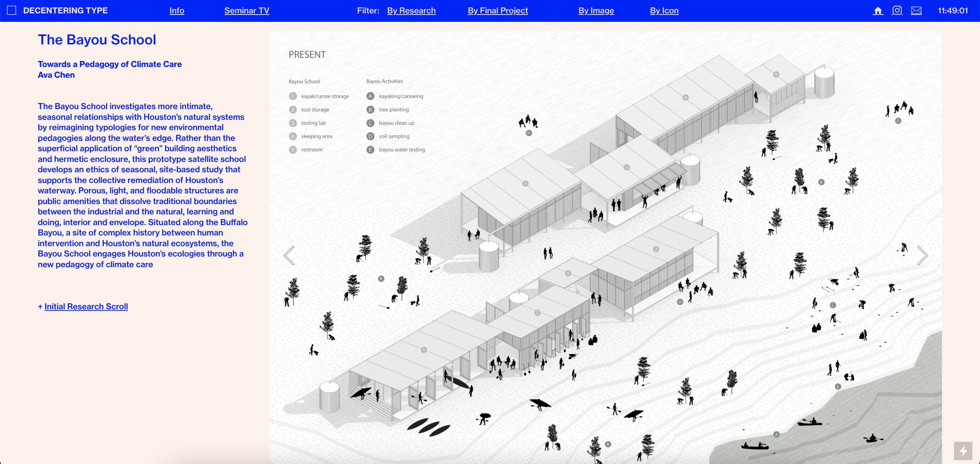Go to next slide with right arrow
The image size is (980, 464).
[x=922, y=255]
